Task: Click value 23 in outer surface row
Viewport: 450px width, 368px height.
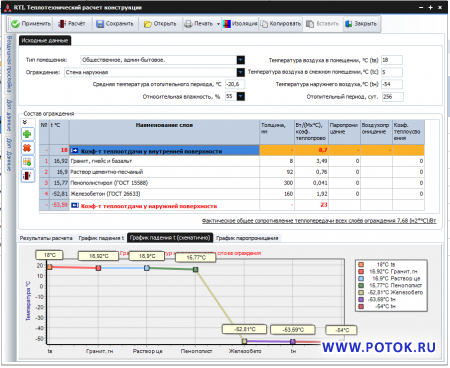Action: tap(324, 205)
